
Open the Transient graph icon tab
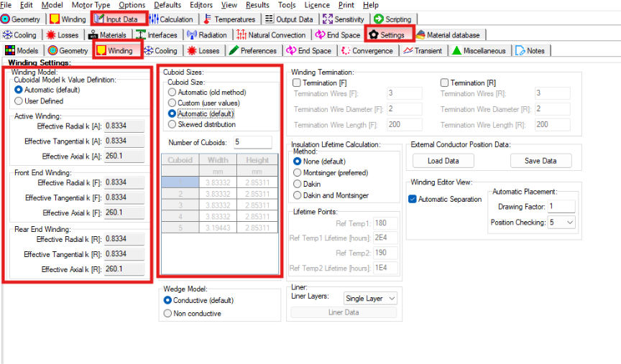coord(408,51)
